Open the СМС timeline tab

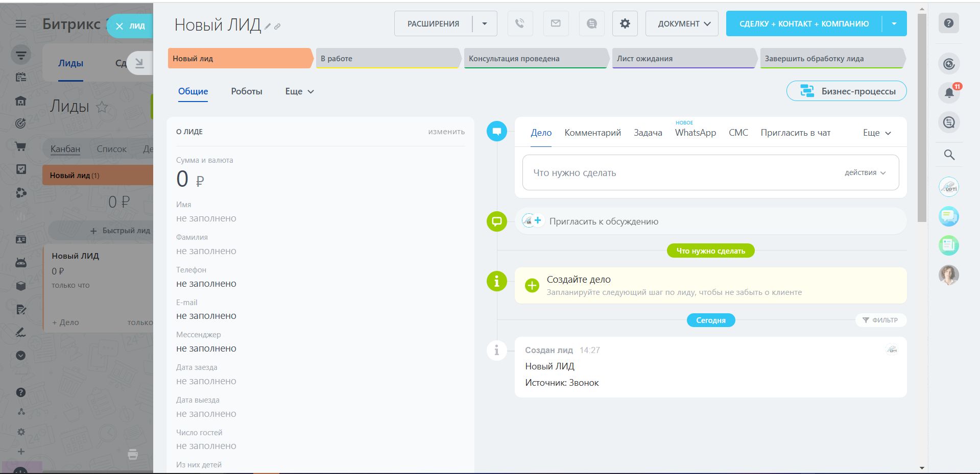click(x=738, y=133)
